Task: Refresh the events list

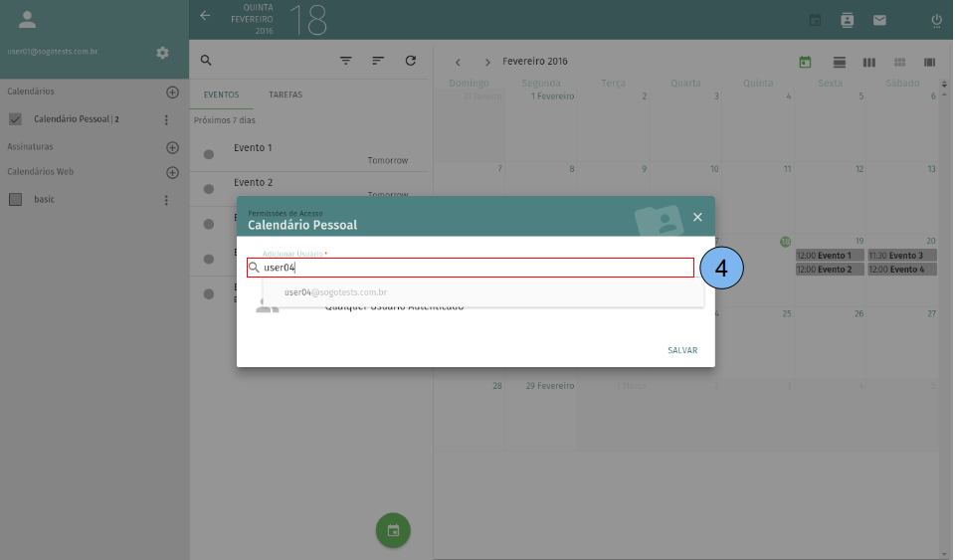Action: click(x=410, y=61)
